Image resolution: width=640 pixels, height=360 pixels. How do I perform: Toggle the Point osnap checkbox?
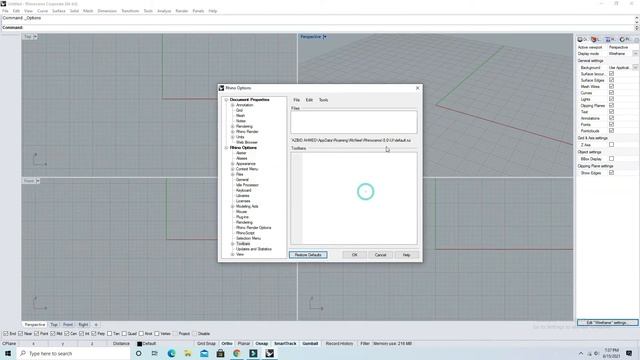coord(36,334)
